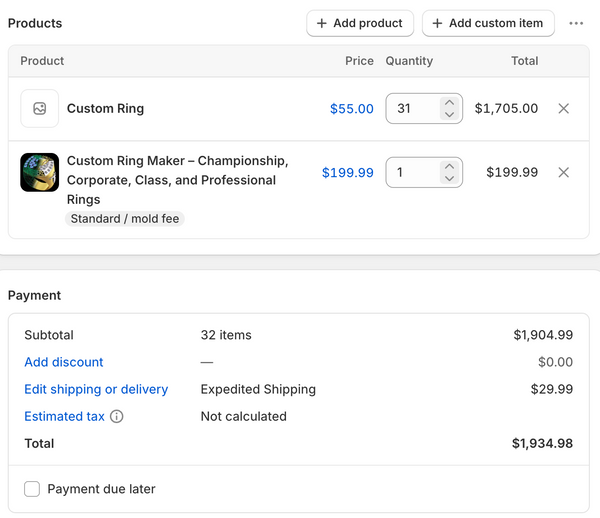Edit the $199.99 ring maker price
Image resolution: width=600 pixels, height=518 pixels.
[347, 173]
